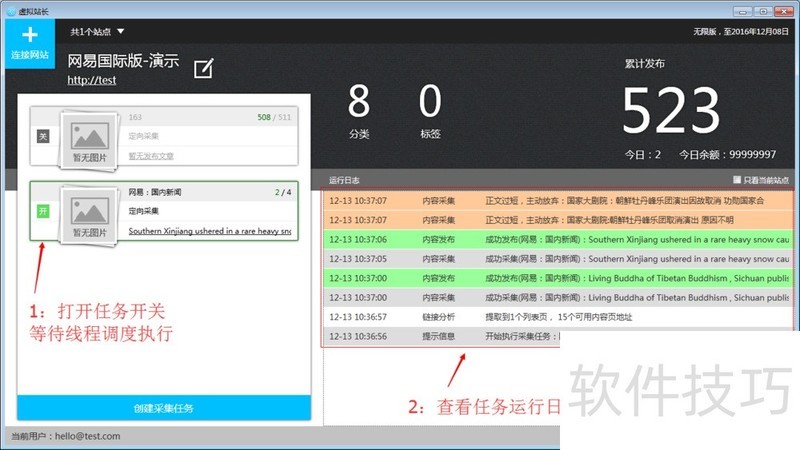
Task: Select the 10:37:07 log row ending 原因不明
Action: point(558,220)
